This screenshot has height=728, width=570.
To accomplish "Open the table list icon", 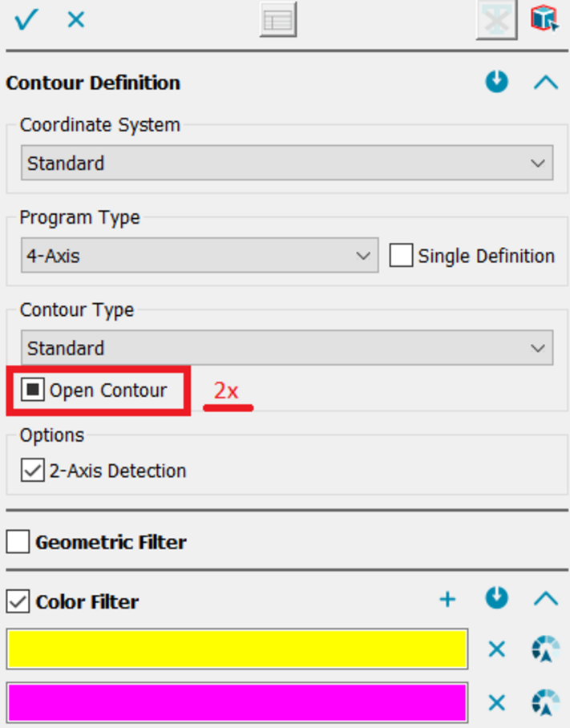I will pyautogui.click(x=278, y=20).
